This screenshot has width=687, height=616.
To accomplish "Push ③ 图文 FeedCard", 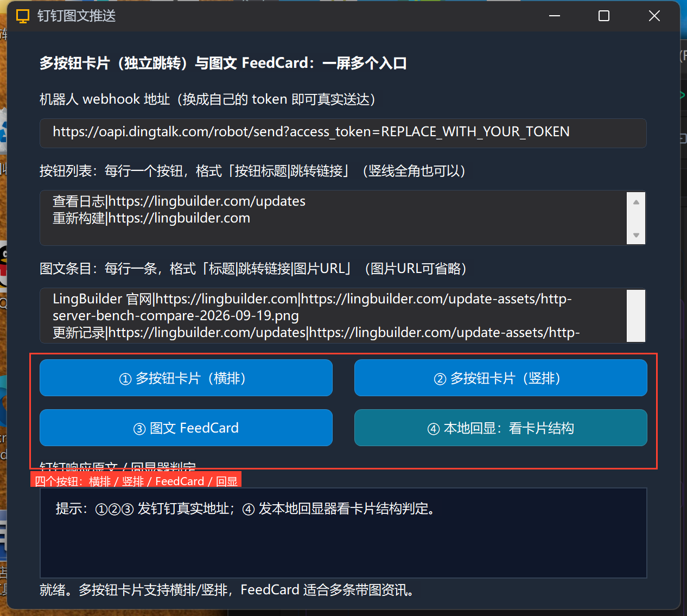I will coord(186,428).
